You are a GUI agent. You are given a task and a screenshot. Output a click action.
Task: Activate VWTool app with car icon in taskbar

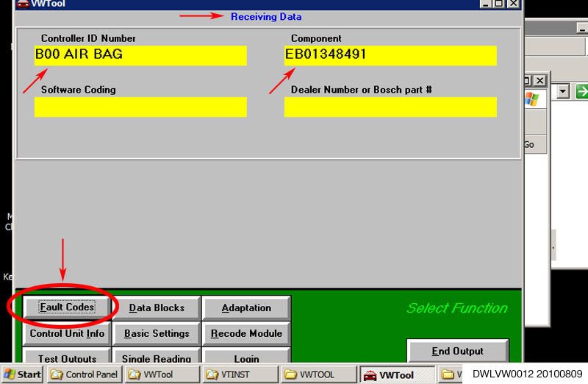[x=397, y=374]
